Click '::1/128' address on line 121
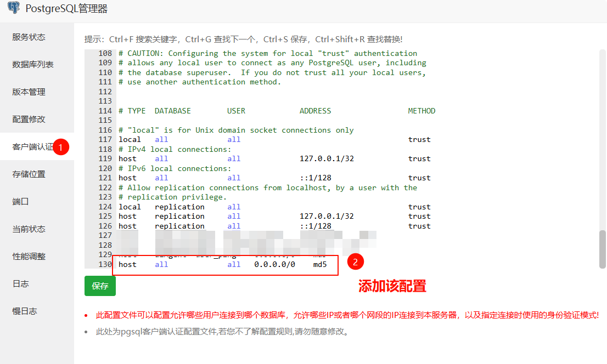The height and width of the screenshot is (364, 607). pyautogui.click(x=316, y=178)
